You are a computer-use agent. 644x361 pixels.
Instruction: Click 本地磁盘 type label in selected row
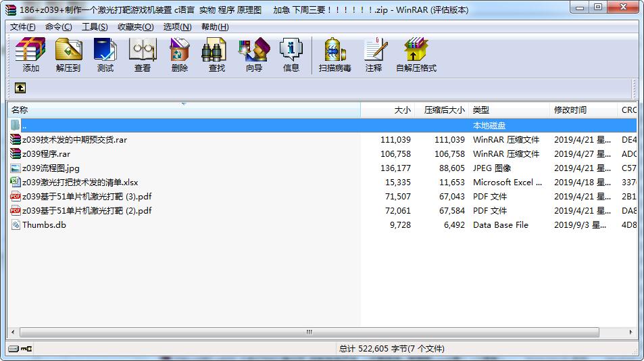tap(489, 125)
